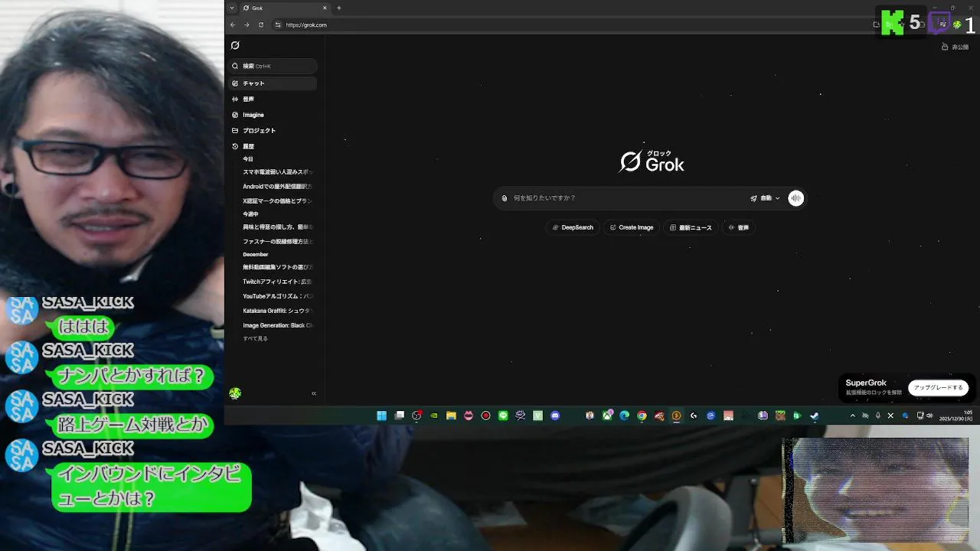Open the red lips icon app in taskbar
The height and width of the screenshot is (551, 980).
point(469,416)
